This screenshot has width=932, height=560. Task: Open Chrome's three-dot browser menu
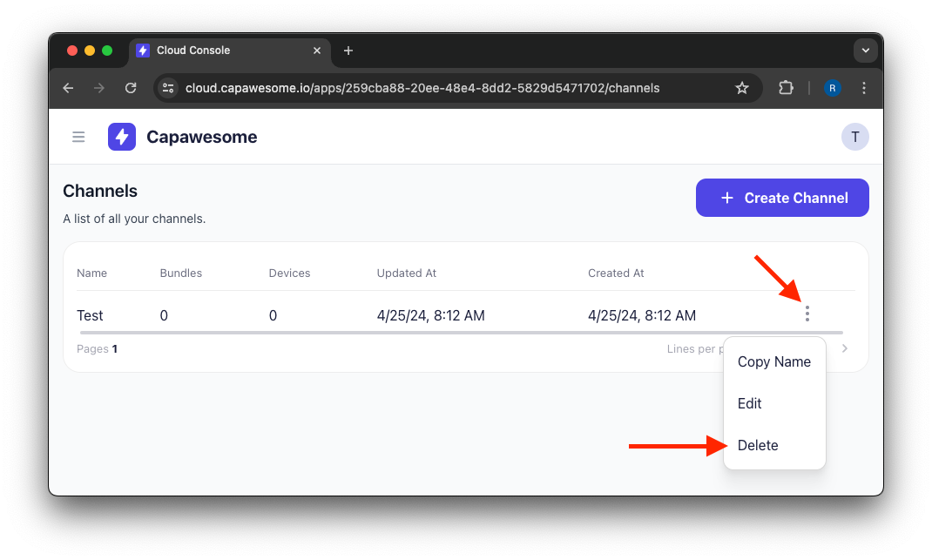tap(863, 88)
